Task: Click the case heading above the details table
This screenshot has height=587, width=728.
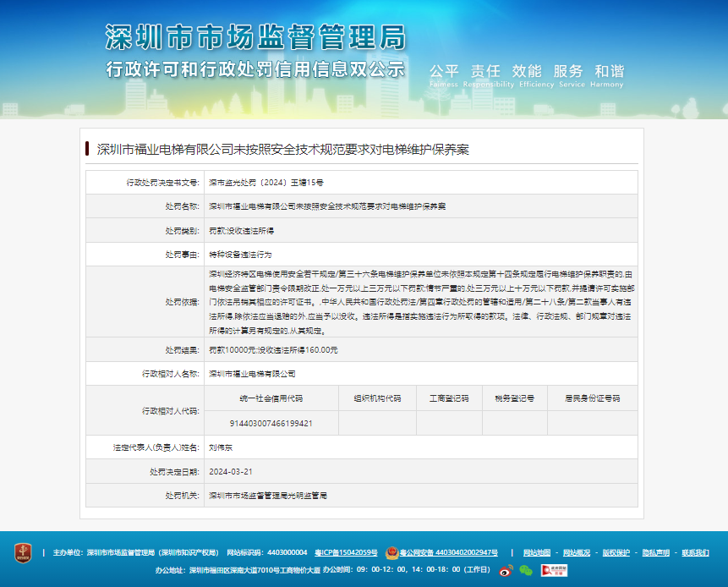Action: tap(282, 150)
